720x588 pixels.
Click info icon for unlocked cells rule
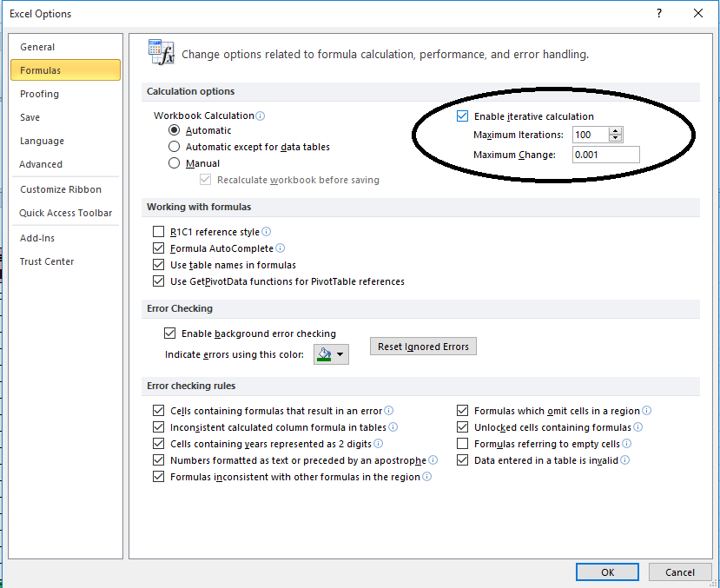pyautogui.click(x=640, y=426)
